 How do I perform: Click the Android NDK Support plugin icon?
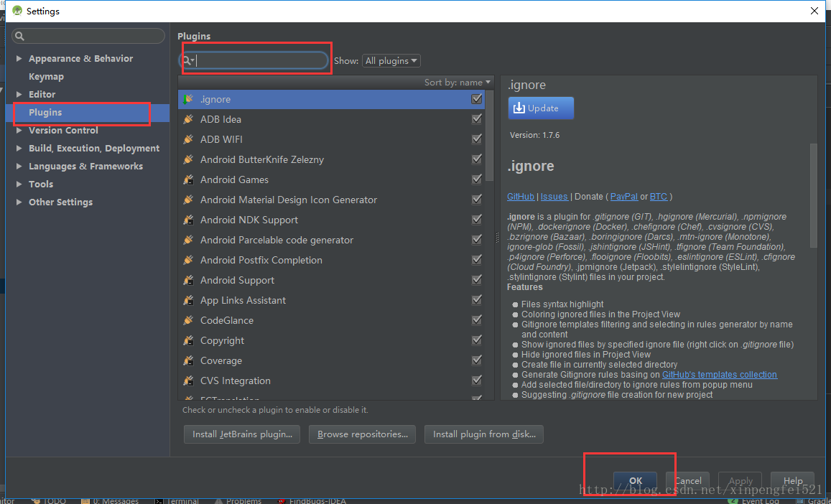188,220
